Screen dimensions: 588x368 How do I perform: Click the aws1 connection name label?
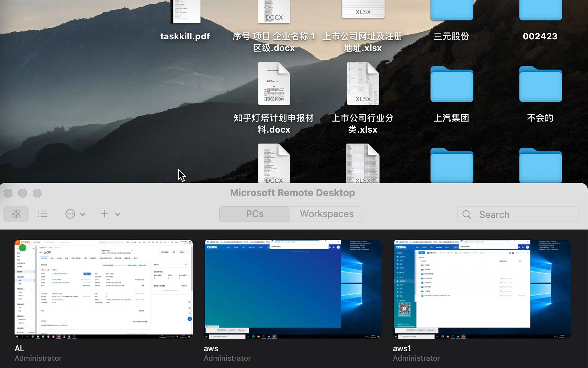[x=402, y=348]
